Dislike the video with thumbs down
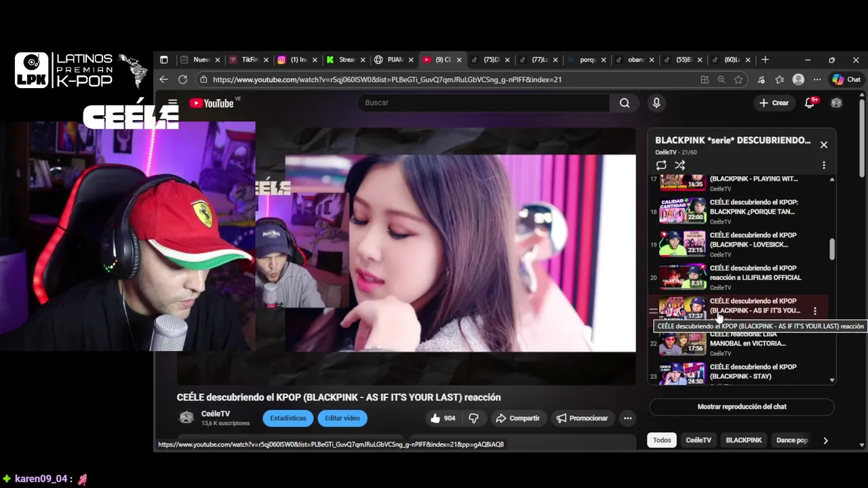Screen dimensions: 868x488 click(474, 418)
